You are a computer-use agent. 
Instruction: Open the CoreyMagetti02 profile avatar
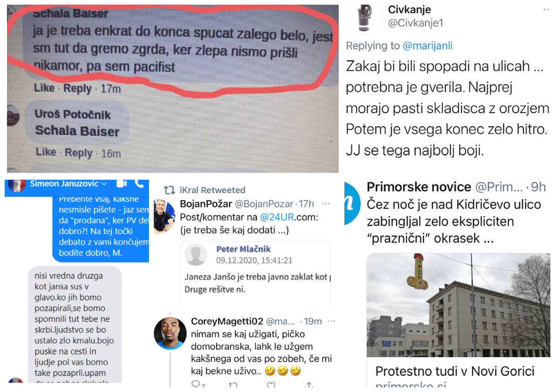170,333
